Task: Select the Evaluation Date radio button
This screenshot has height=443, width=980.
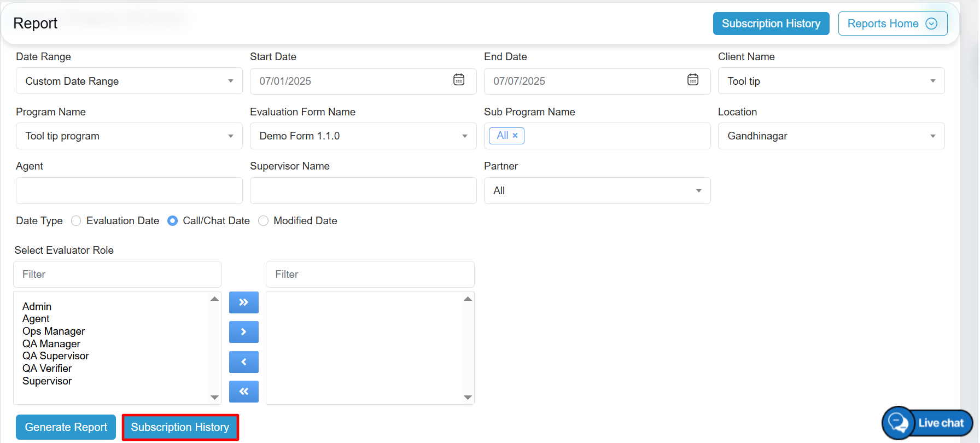Action: (77, 221)
